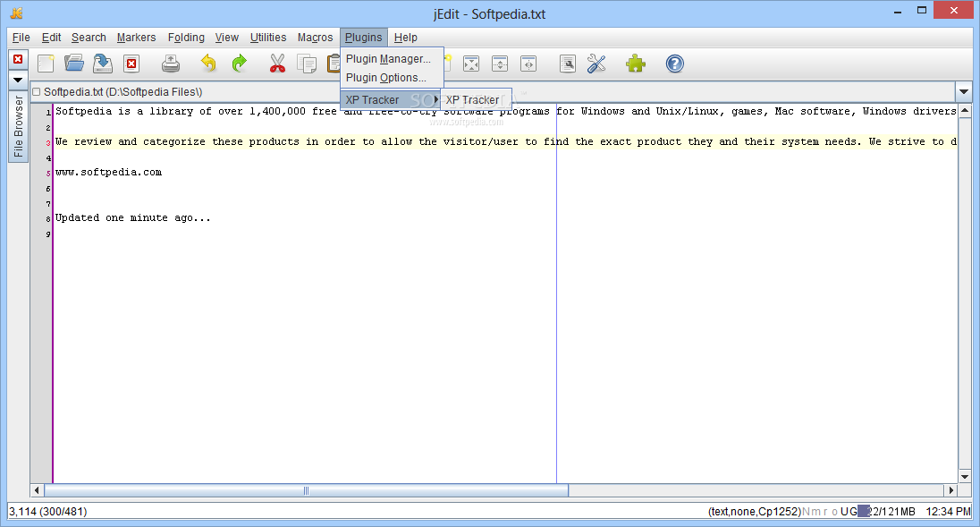Viewport: 980px width, 527px height.
Task: Open the Markers menu
Action: [x=136, y=38]
